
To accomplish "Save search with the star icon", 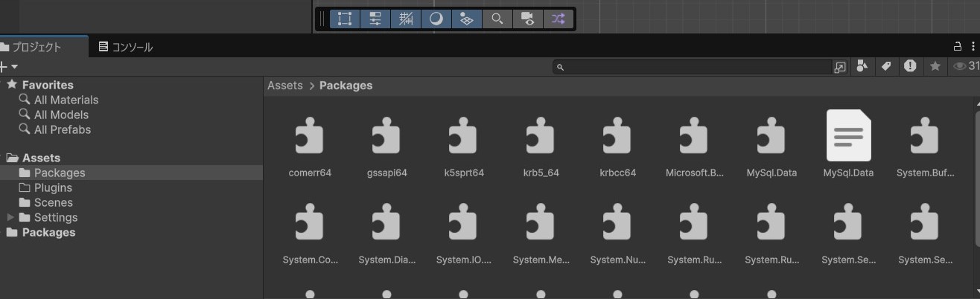I will 935,66.
